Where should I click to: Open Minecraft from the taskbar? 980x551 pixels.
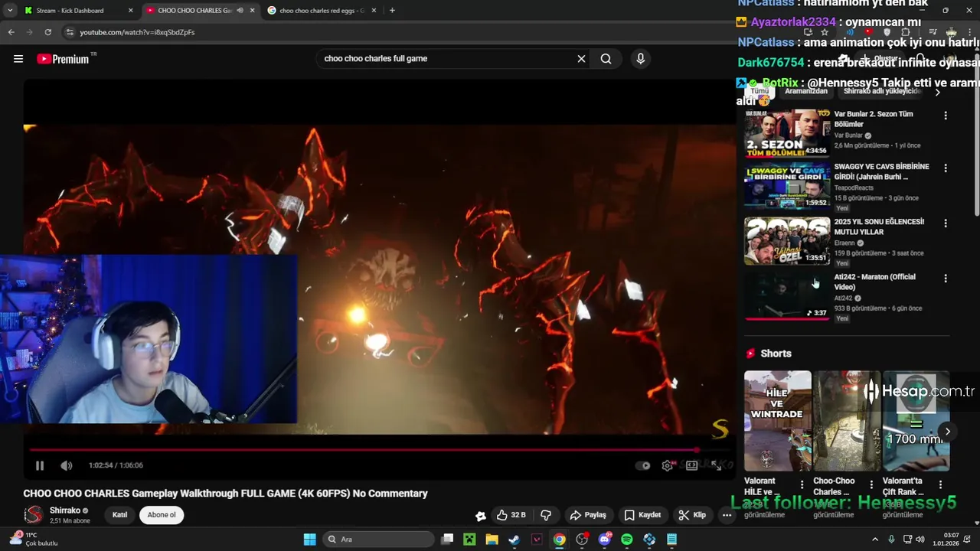pyautogui.click(x=469, y=540)
